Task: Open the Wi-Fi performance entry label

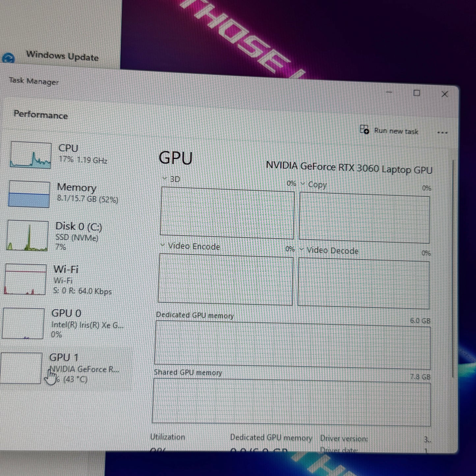Action: [66, 269]
